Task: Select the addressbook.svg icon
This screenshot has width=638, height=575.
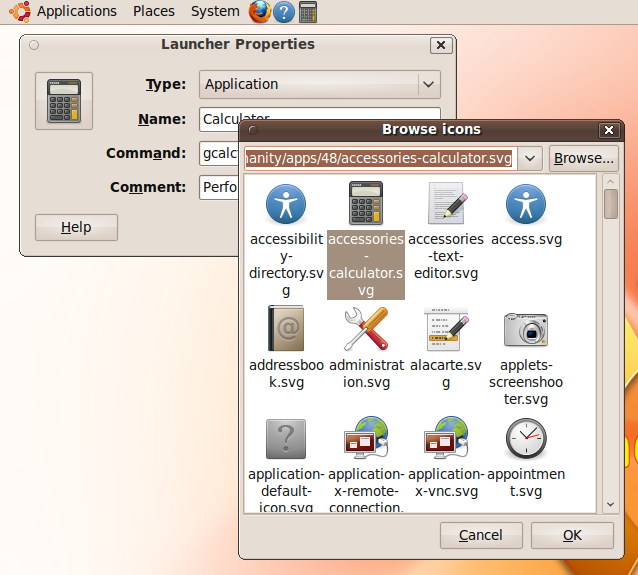Action: point(286,328)
